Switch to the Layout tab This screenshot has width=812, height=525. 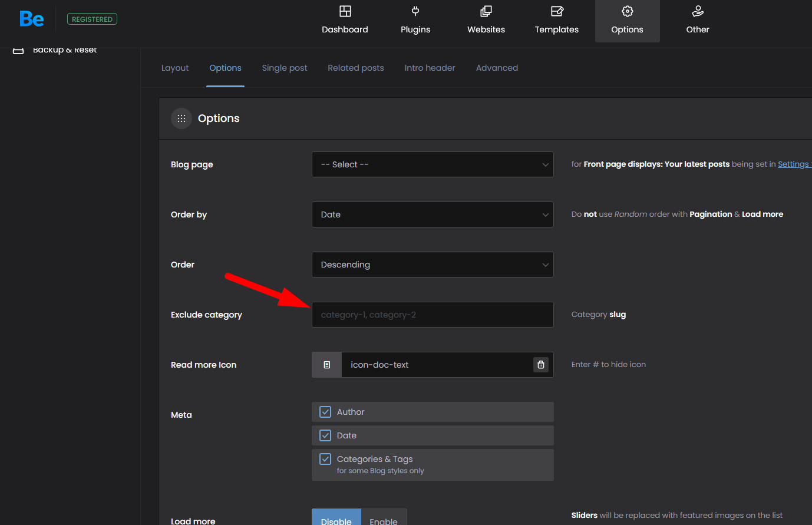[x=175, y=68]
